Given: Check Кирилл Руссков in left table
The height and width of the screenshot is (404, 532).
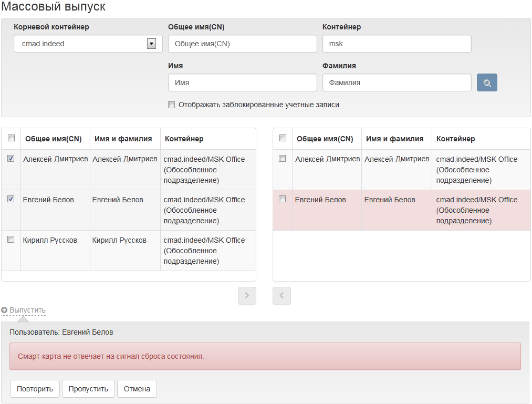Looking at the screenshot, I should click(11, 240).
